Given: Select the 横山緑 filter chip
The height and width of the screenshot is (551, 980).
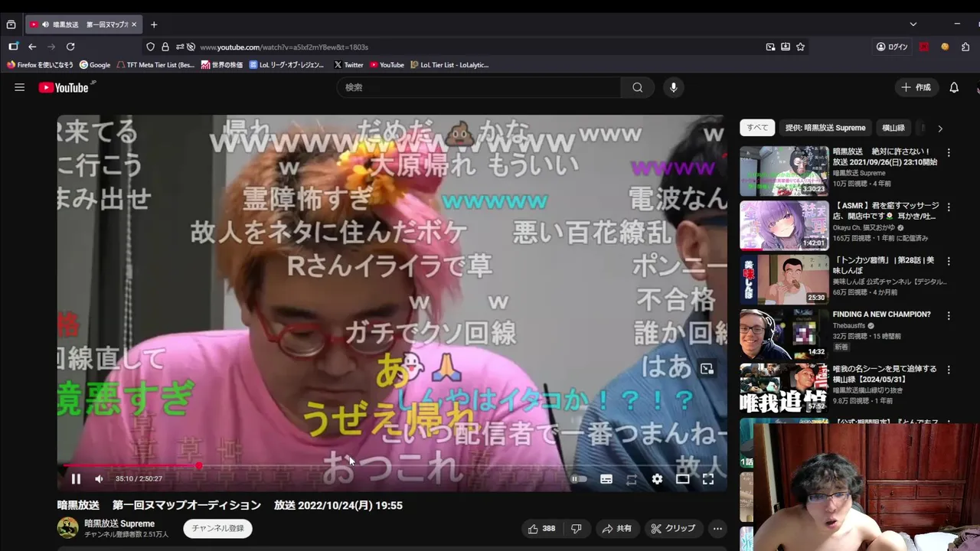Looking at the screenshot, I should 893,128.
